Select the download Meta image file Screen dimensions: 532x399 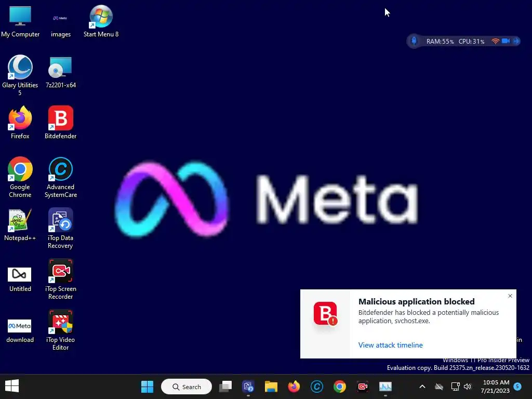[20, 330]
